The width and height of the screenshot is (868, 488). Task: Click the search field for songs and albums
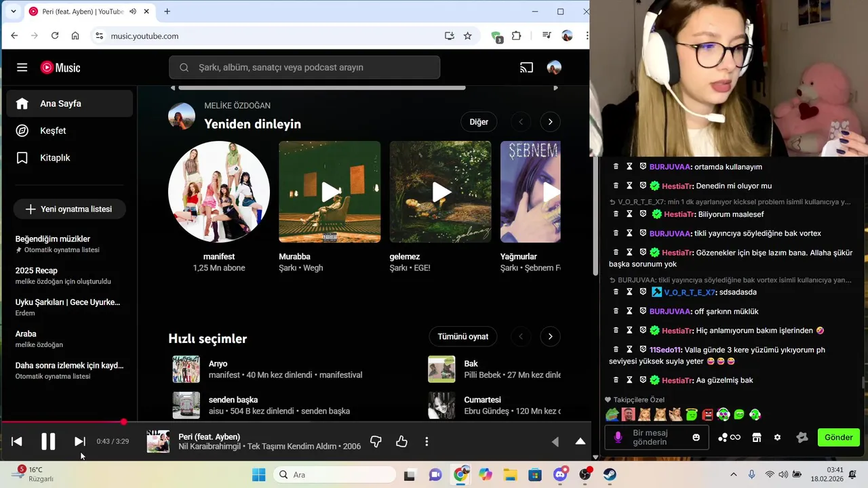pos(304,67)
